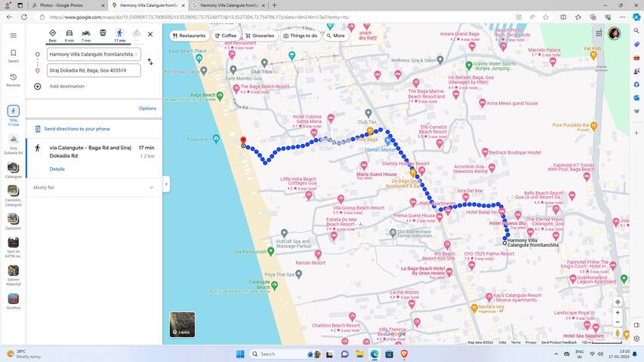The height and width of the screenshot is (362, 644).
Task: Click Send directions to your phone
Action: 76,129
